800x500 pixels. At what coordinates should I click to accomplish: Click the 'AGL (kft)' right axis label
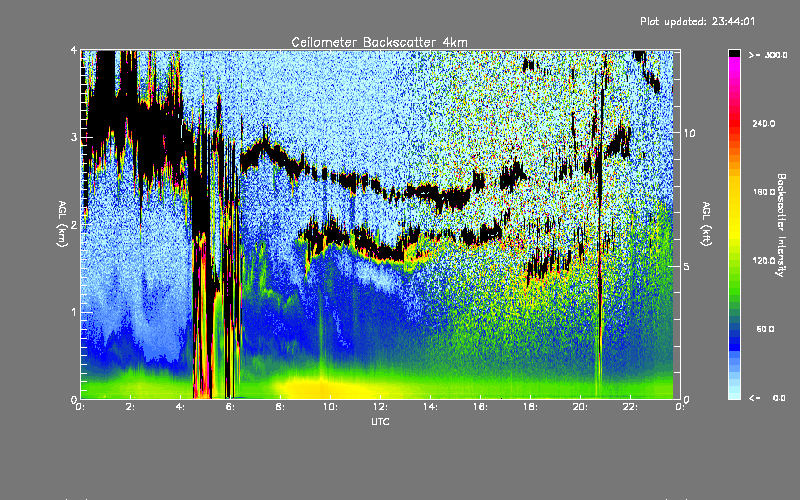706,224
